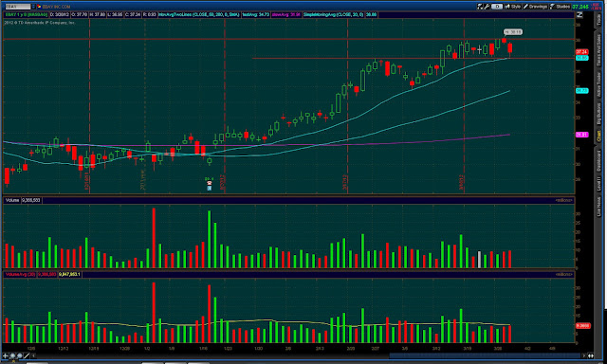Click the tallest red bar in Volume panel
The image size is (607, 364).
(154, 238)
